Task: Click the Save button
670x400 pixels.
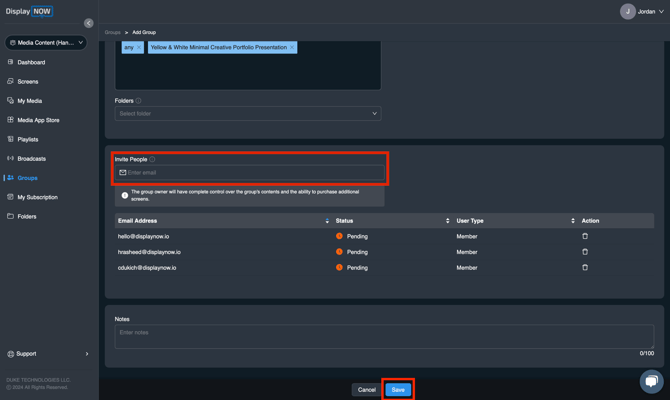Action: point(398,390)
